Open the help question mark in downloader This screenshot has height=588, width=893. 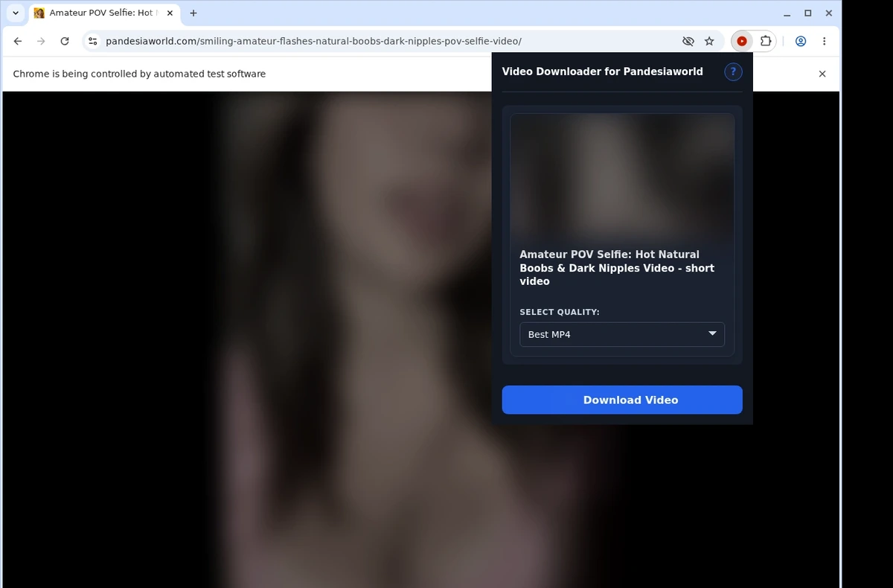733,71
